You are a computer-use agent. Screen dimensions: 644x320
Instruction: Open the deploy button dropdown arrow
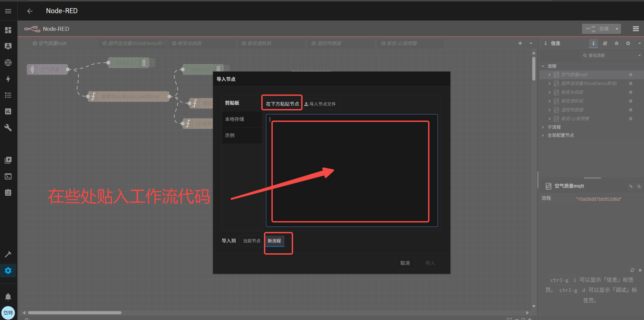pyautogui.click(x=617, y=29)
